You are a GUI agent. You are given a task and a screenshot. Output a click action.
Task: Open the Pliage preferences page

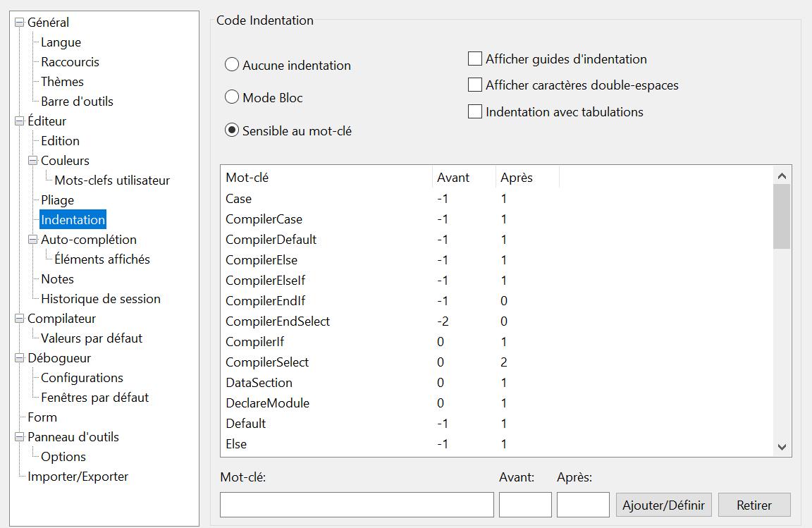point(58,200)
